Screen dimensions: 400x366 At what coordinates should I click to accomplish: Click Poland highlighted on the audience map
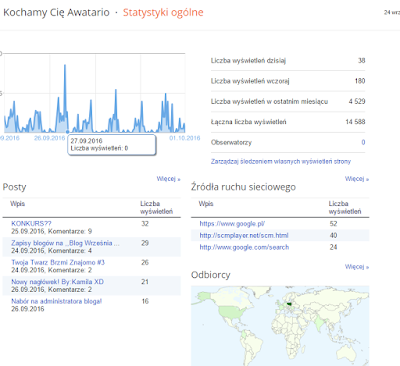(x=288, y=304)
